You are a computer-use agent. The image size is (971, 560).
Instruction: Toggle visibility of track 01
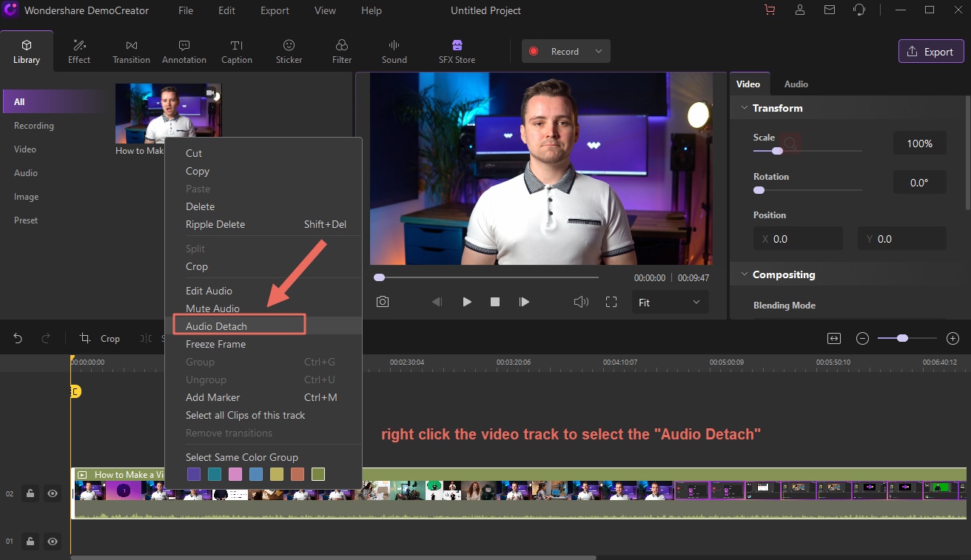pos(53,542)
